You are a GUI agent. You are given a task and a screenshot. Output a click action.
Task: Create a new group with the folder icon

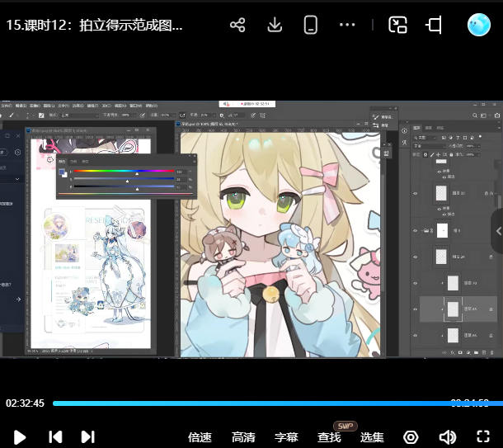click(x=476, y=352)
